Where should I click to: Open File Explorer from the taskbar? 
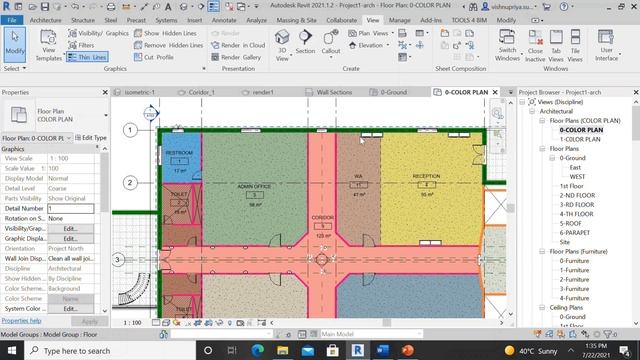282,351
